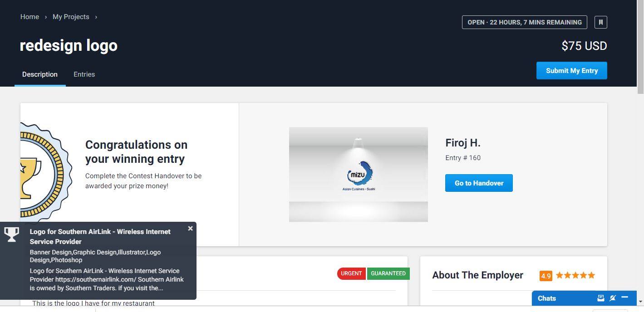Click Congratulations on your winning entry heading
Image resolution: width=644 pixels, height=312 pixels.
point(136,152)
